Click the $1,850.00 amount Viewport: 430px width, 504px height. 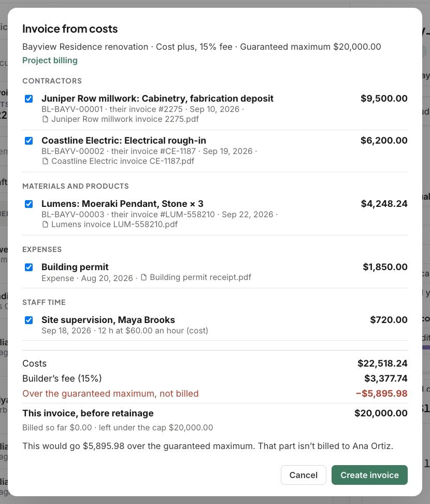pyautogui.click(x=385, y=267)
